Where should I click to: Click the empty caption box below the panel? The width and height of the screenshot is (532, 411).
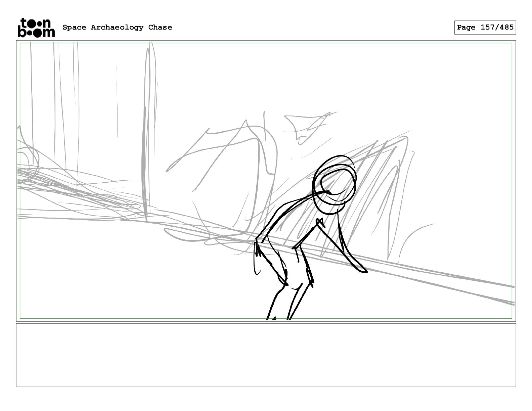point(266,355)
